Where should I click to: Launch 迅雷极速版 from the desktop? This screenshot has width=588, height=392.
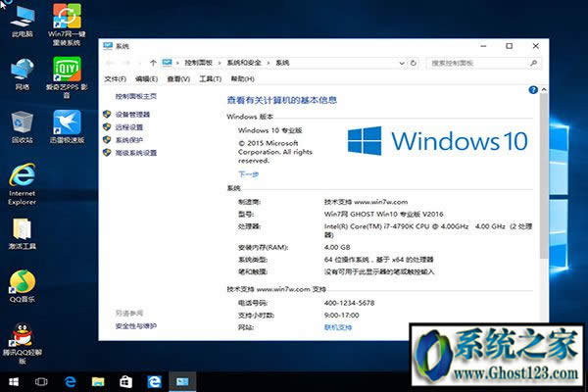point(65,123)
